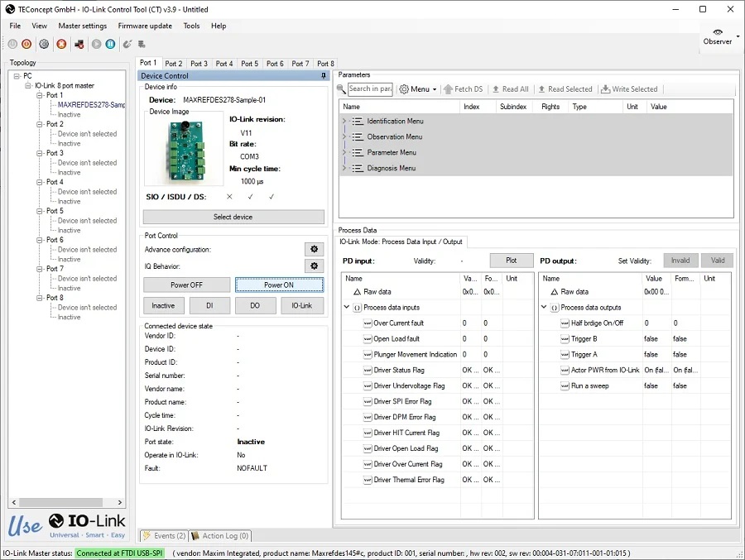Image resolution: width=745 pixels, height=560 pixels.
Task: Click the orange power icon in the toolbar
Action: 26,44
